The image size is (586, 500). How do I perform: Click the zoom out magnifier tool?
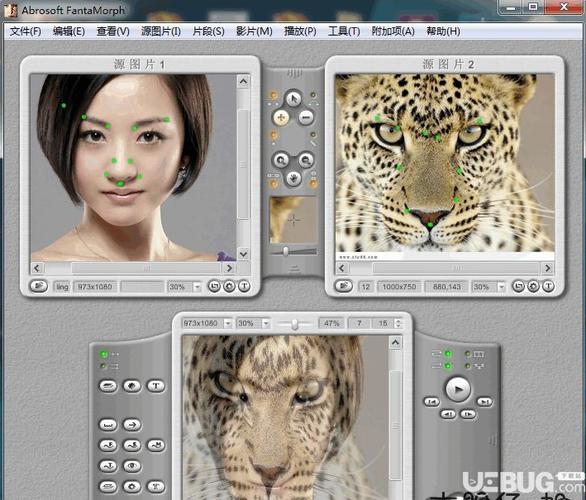306,160
